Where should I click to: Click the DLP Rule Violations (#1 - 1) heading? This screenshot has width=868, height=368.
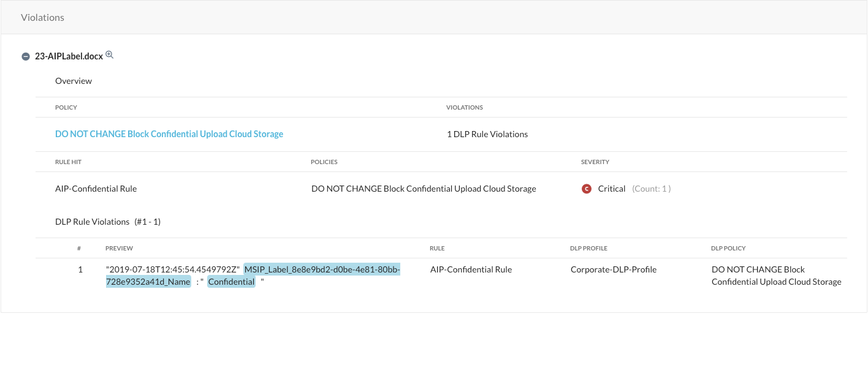[x=108, y=222]
